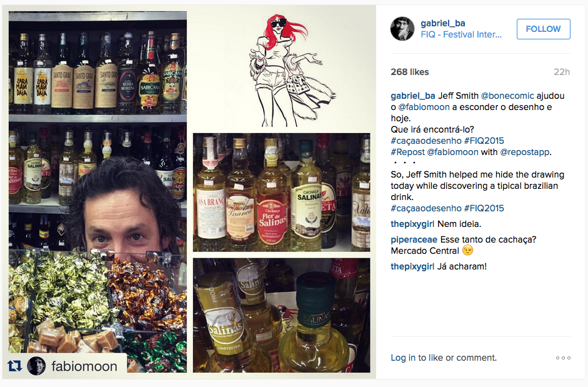Click the repost arrows icon
Screen dimensions: 588x387
pyautogui.click(x=14, y=366)
